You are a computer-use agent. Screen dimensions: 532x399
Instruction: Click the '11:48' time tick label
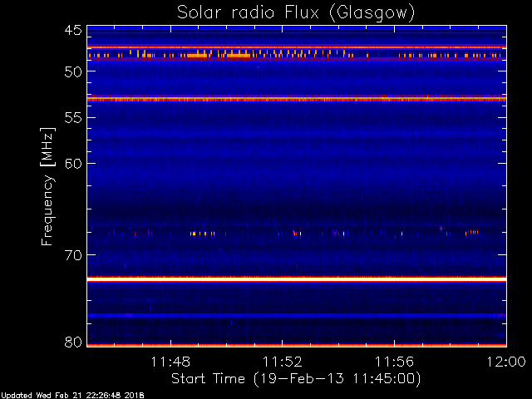[170, 362]
